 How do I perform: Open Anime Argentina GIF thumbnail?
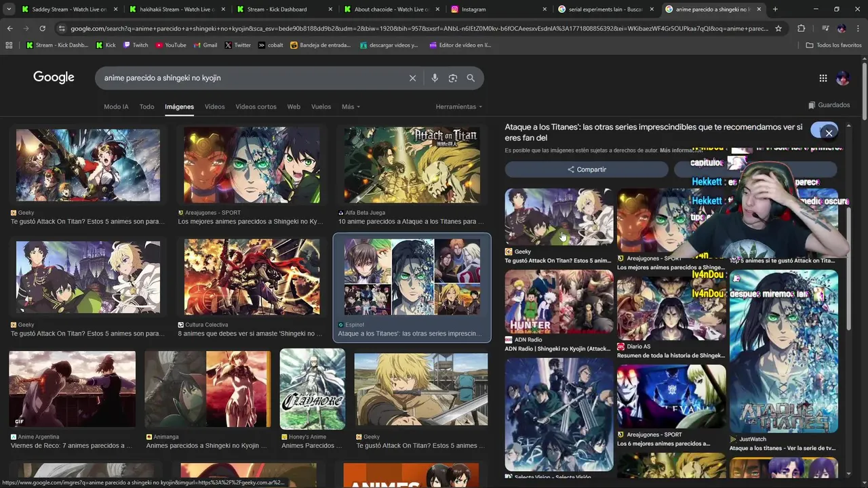click(x=72, y=390)
